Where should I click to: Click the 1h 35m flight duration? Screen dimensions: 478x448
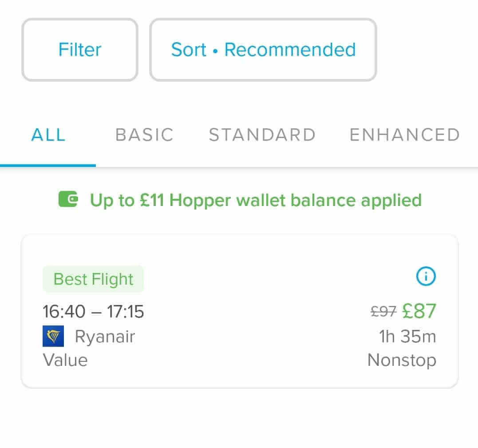click(407, 337)
